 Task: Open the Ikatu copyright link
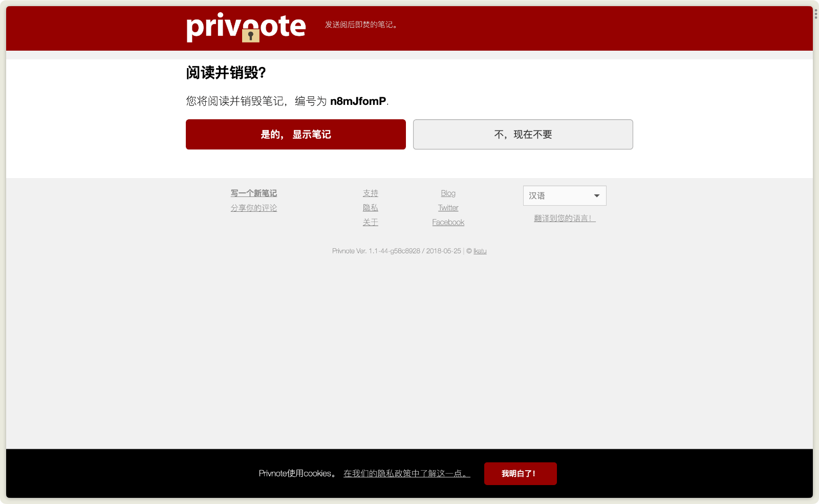[480, 251]
